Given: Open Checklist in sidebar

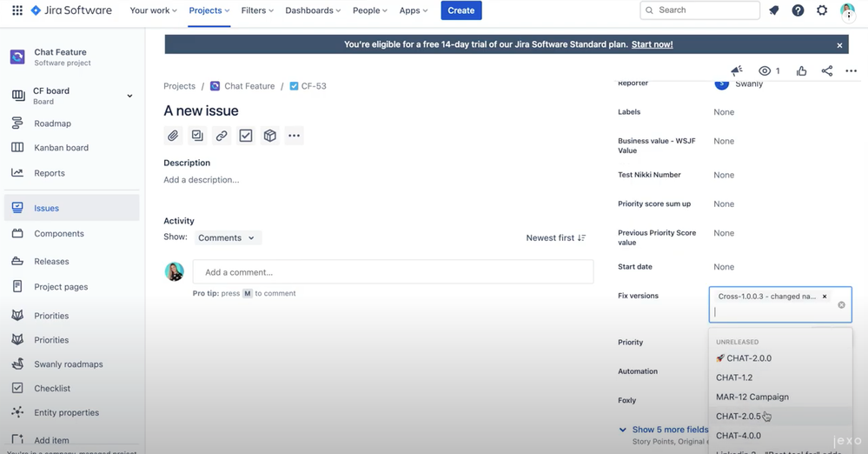Looking at the screenshot, I should click(72, 388).
